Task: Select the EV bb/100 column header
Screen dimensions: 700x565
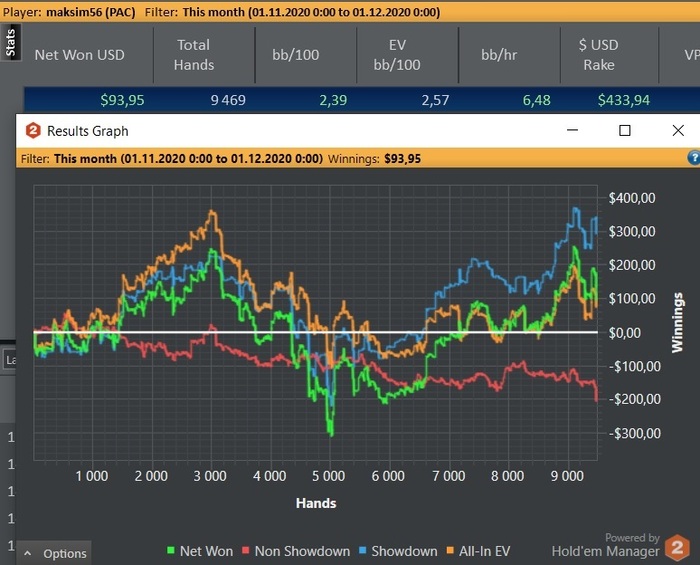Action: 396,55
